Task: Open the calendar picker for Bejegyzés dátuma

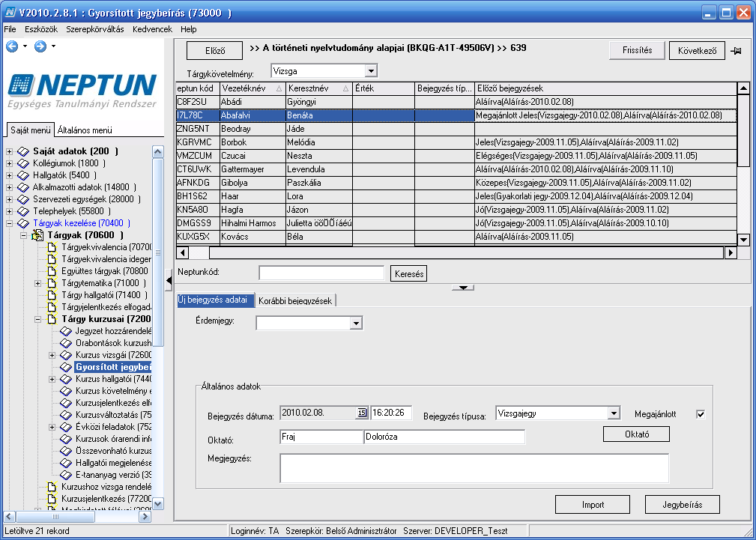Action: (362, 413)
